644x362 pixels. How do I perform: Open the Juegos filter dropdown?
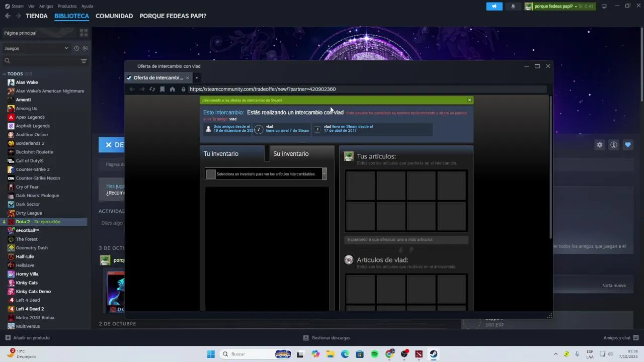tap(36, 48)
